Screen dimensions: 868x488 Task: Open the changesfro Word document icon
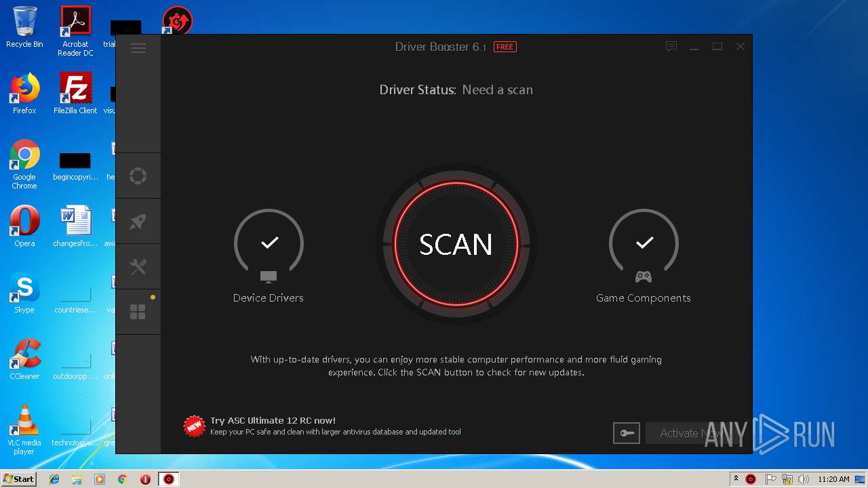coord(75,226)
